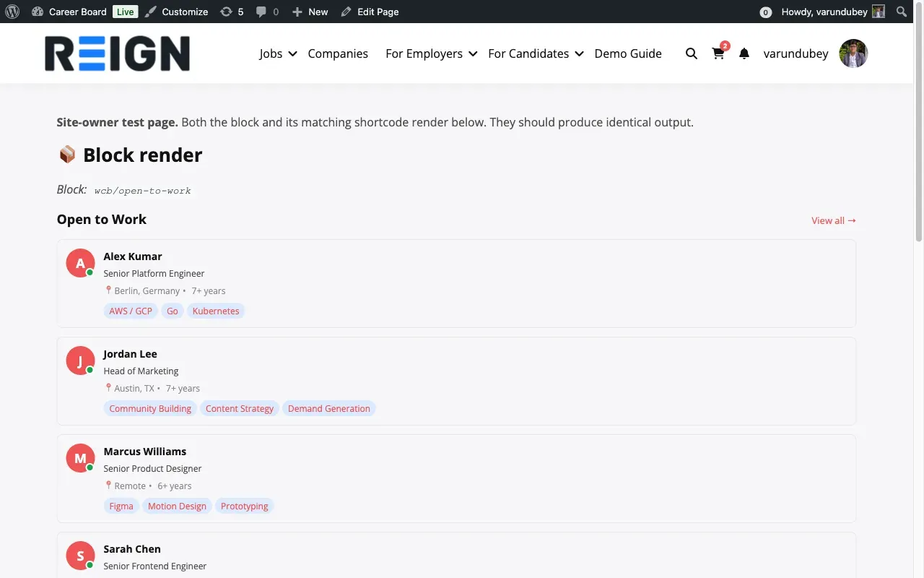
Task: Open the WordPress logo menu
Action: coord(12,12)
